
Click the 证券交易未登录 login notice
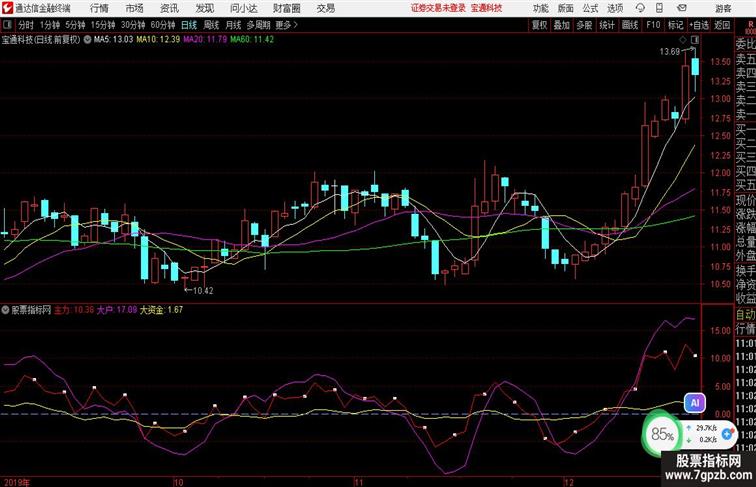[438, 8]
